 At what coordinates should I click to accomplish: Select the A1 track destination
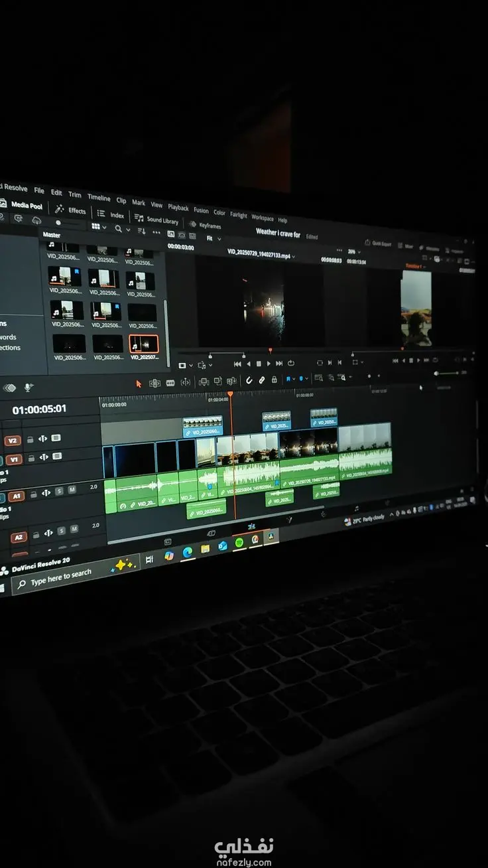point(16,496)
